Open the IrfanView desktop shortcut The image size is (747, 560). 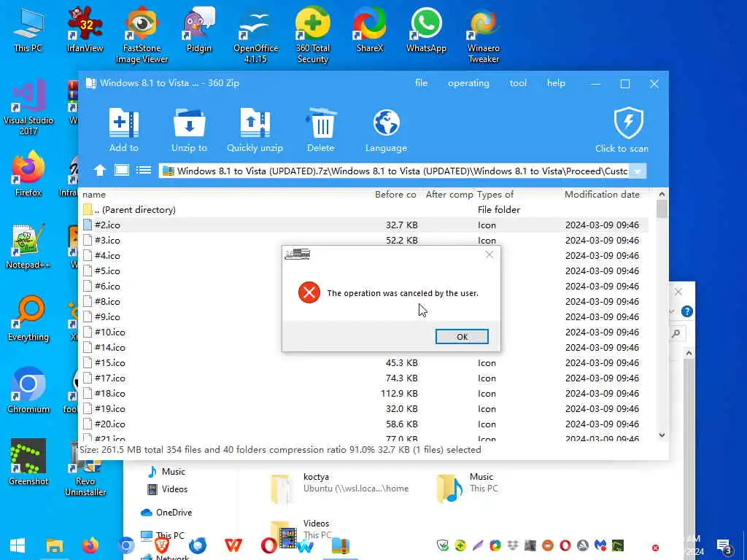click(x=85, y=29)
